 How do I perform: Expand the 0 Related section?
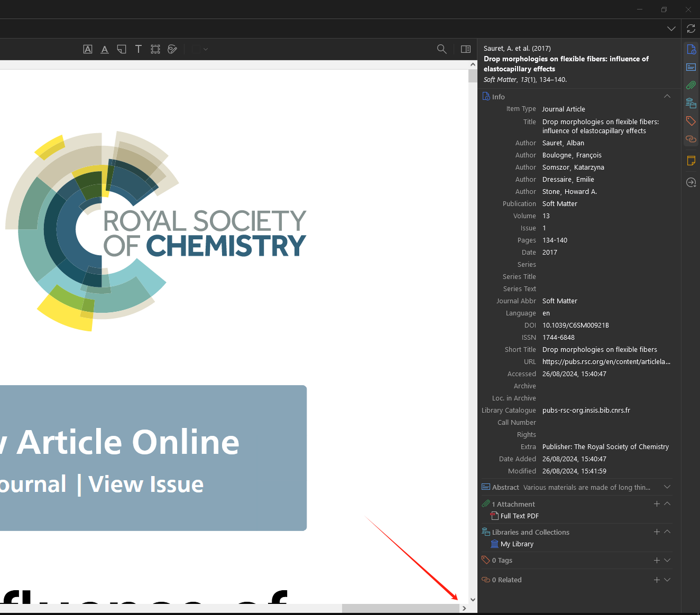point(667,580)
